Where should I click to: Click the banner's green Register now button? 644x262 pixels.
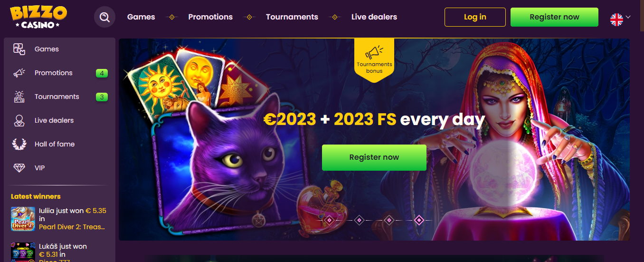click(374, 157)
